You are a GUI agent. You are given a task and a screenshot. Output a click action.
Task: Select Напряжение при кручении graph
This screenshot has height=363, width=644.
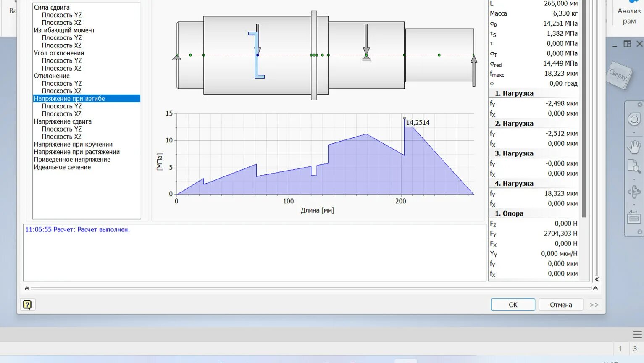click(73, 144)
